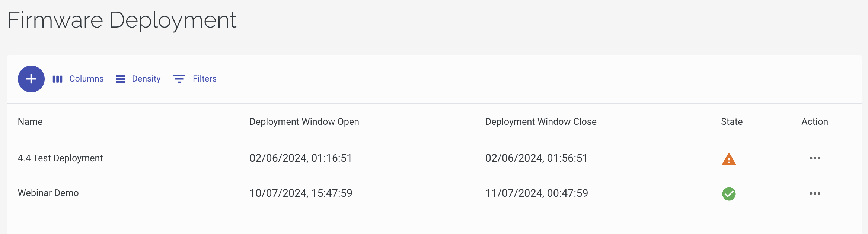This screenshot has width=868, height=234.
Task: Click the Action column header
Action: pyautogui.click(x=815, y=122)
